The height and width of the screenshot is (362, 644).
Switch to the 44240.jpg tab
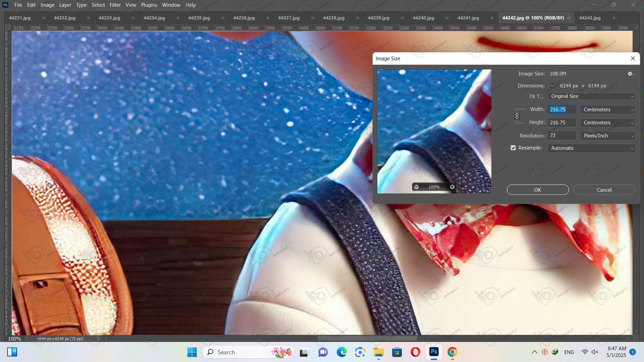pos(423,18)
